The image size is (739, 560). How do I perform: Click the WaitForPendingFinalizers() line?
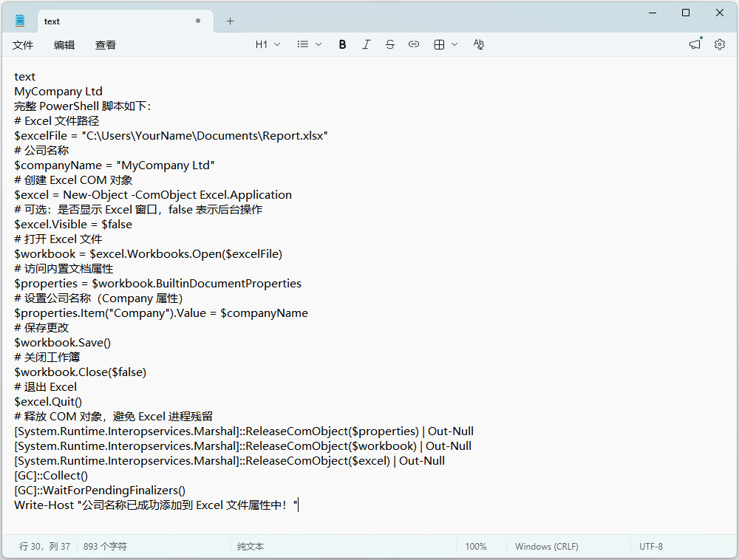(100, 491)
